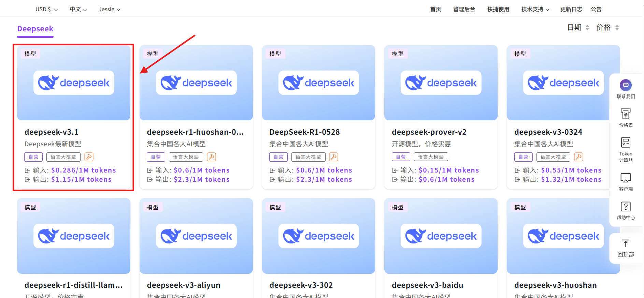Click the output price $1.15/1M tokens
This screenshot has width=644, height=298.
(x=81, y=179)
